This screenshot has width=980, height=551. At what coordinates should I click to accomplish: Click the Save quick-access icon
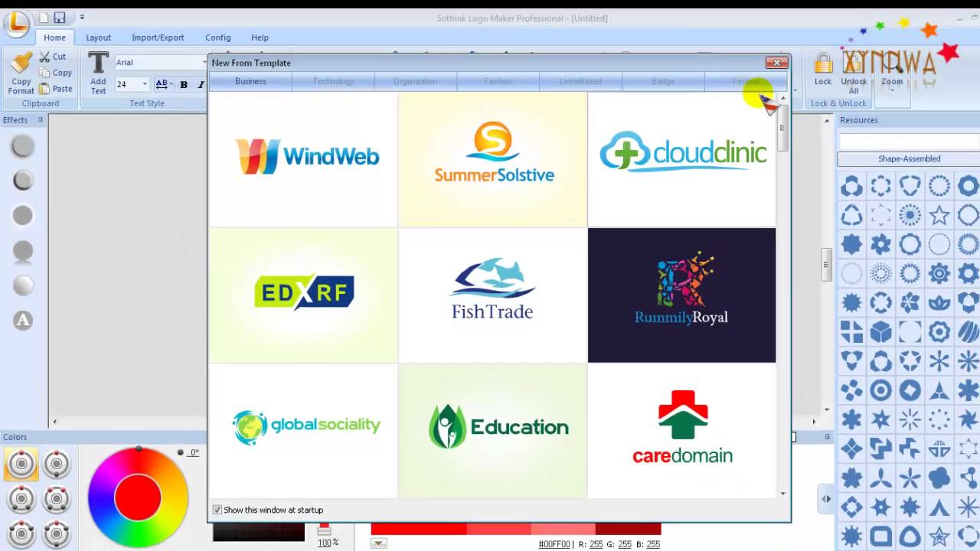point(60,18)
